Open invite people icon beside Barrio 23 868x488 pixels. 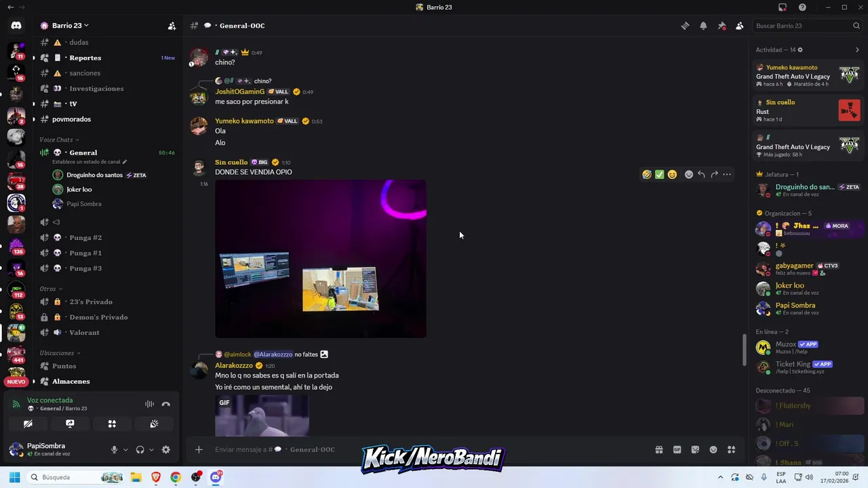[x=172, y=26]
